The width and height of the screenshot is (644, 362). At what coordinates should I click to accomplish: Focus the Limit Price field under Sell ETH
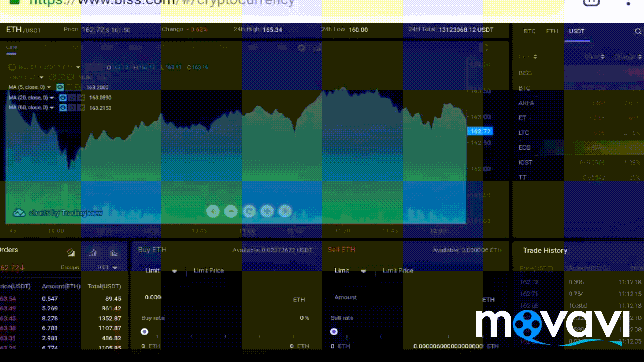tap(440, 270)
